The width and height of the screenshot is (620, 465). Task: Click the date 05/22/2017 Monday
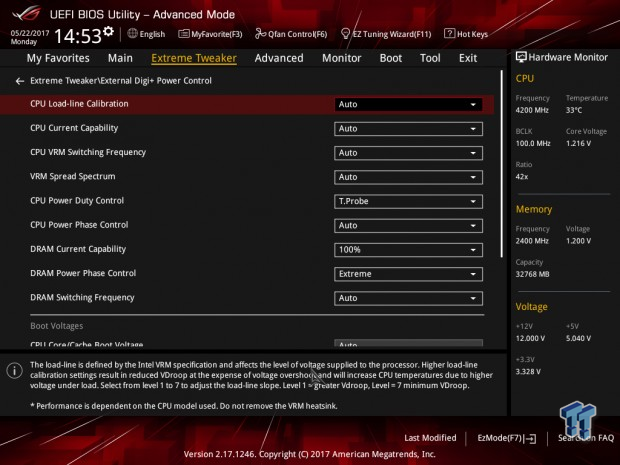click(x=30, y=37)
